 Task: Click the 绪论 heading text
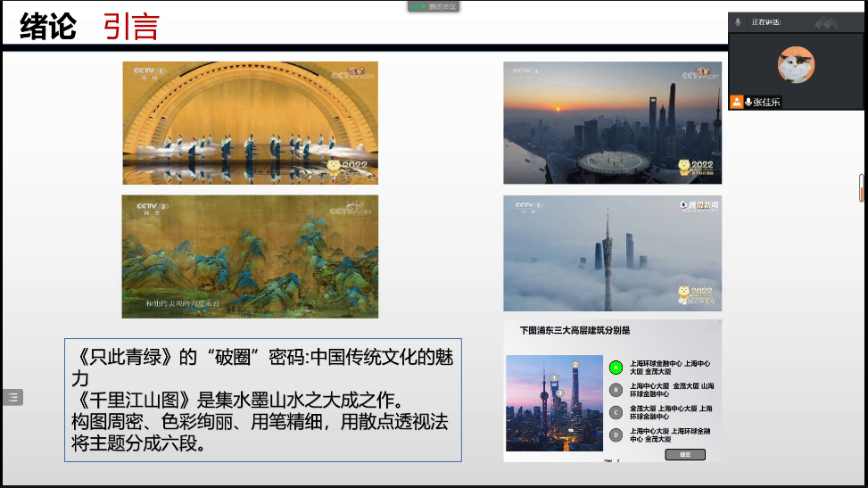(48, 26)
